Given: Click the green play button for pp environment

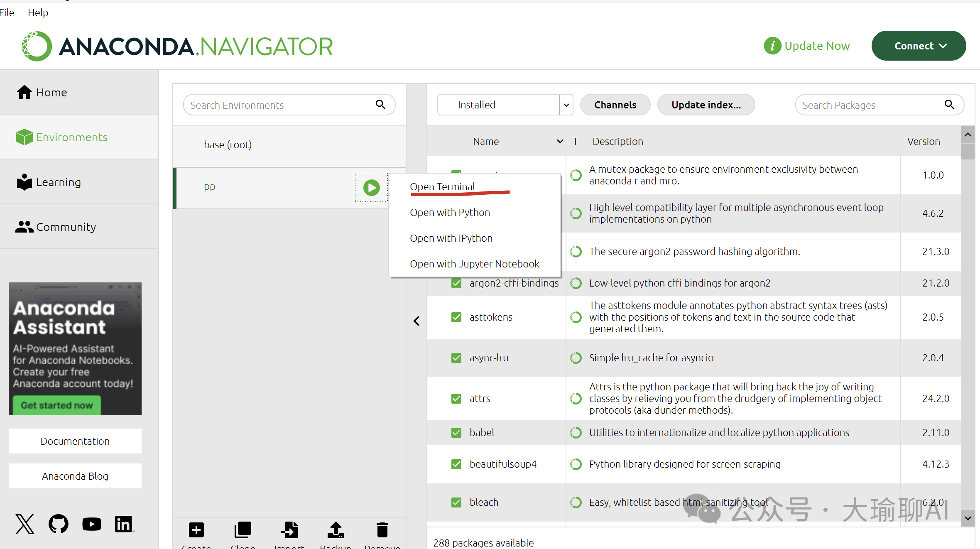Looking at the screenshot, I should point(371,188).
